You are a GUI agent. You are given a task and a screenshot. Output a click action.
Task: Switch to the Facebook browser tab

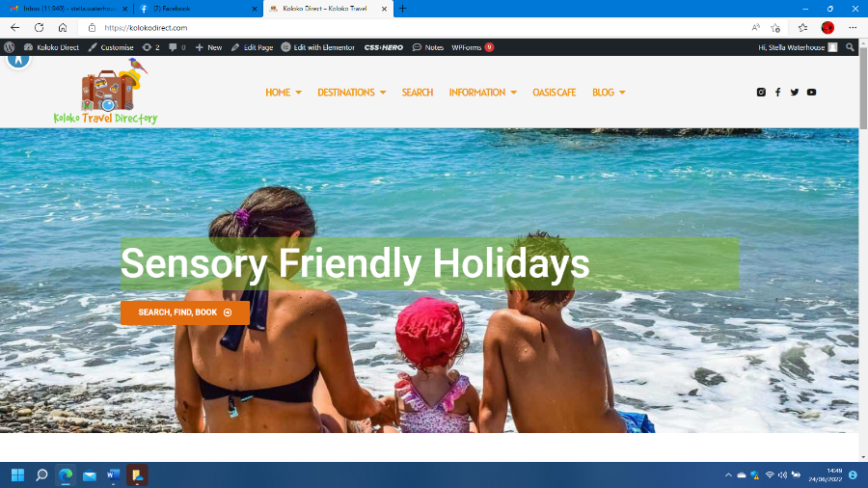(x=198, y=9)
